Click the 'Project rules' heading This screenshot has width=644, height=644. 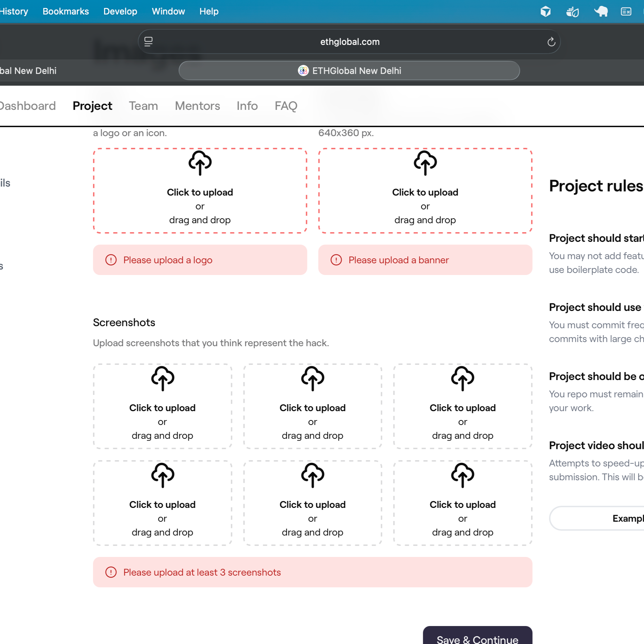tap(596, 186)
